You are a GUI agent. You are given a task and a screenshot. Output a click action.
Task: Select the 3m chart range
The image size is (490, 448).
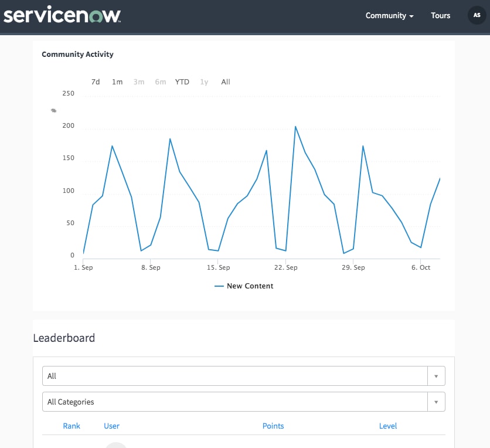139,82
